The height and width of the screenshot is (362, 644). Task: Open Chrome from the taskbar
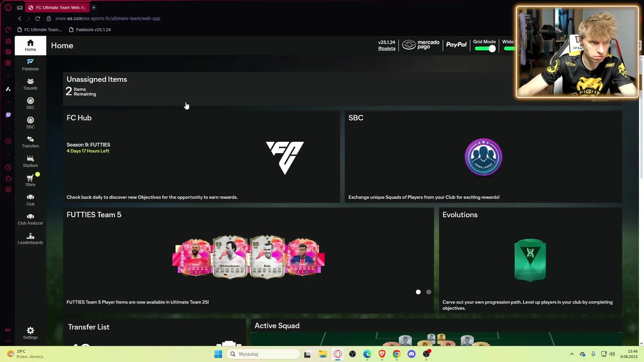pos(396,354)
